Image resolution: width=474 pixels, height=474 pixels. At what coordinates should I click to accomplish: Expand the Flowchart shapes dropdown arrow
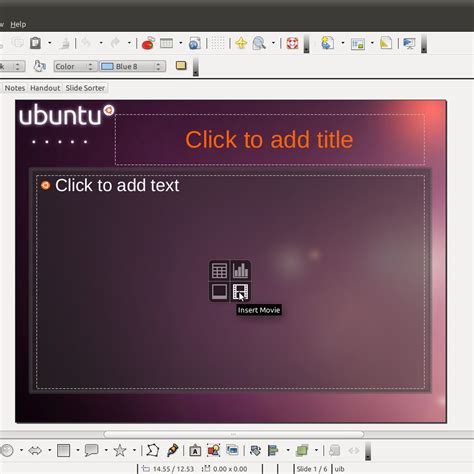pyautogui.click(x=78, y=451)
